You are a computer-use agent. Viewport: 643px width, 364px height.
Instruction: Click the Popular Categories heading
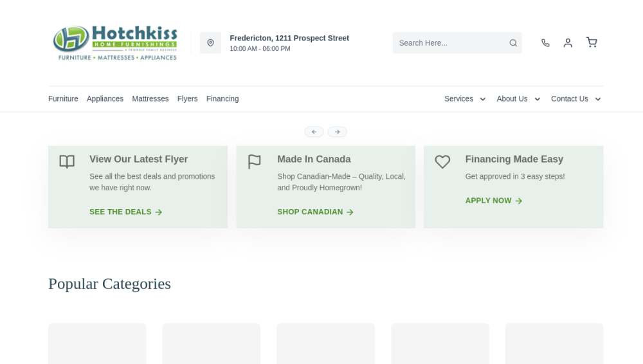point(109,284)
